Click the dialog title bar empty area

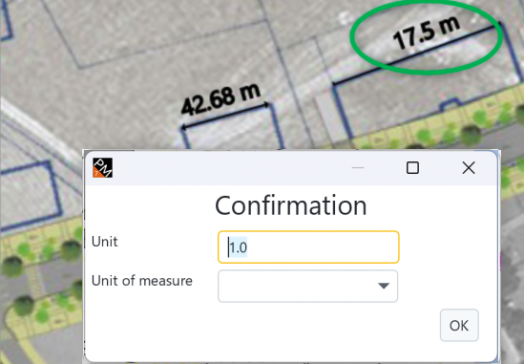[x=234, y=168]
